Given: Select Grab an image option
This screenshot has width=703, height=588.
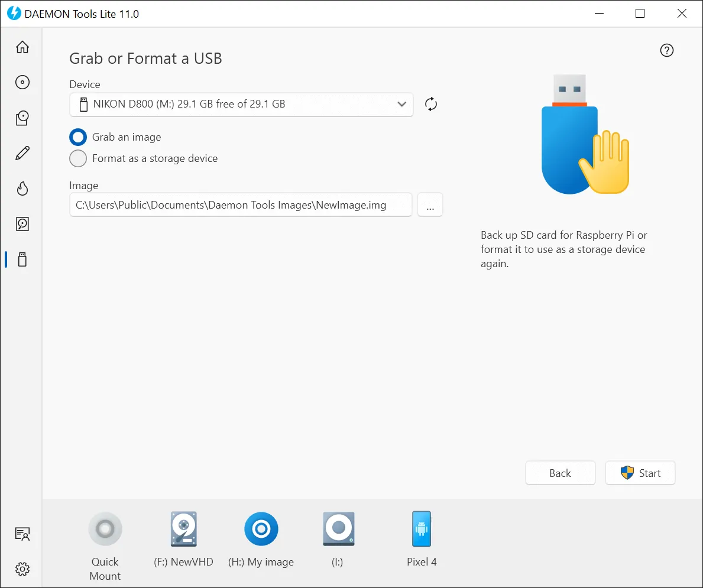Looking at the screenshot, I should click(78, 137).
